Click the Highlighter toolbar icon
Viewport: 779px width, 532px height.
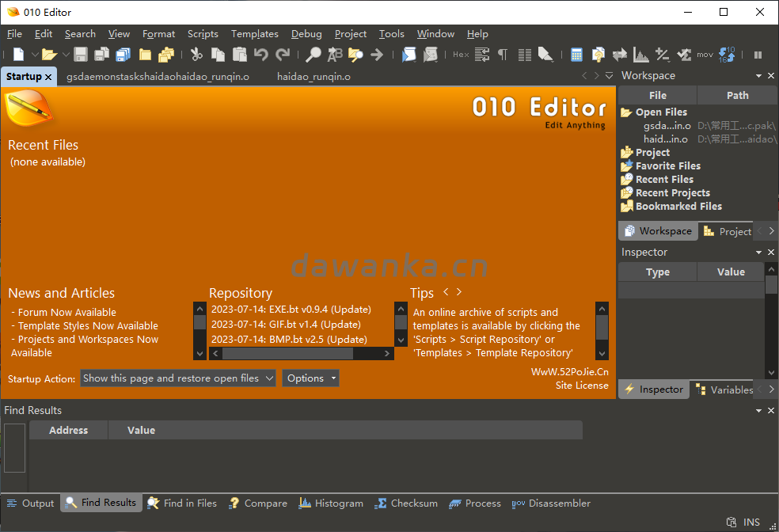point(545,54)
